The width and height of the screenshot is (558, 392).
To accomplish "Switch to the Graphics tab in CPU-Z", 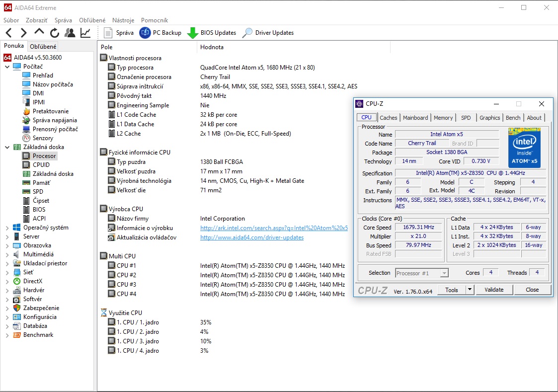I will click(x=489, y=118).
